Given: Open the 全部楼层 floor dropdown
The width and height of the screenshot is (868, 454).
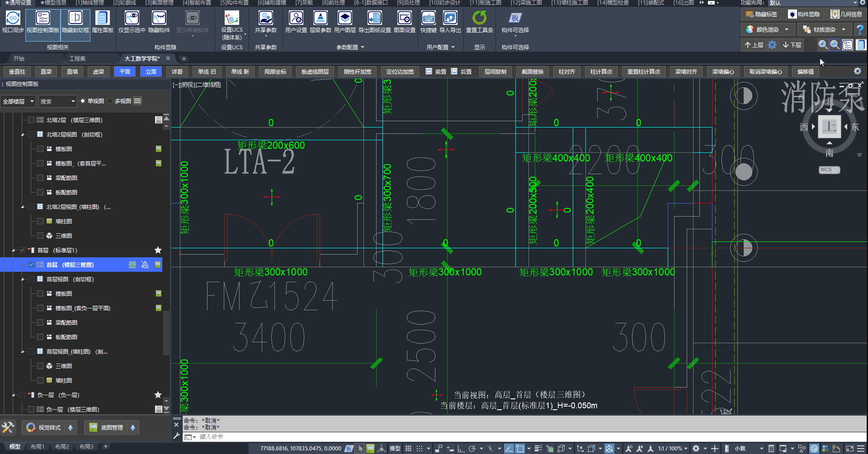Looking at the screenshot, I should tap(18, 101).
